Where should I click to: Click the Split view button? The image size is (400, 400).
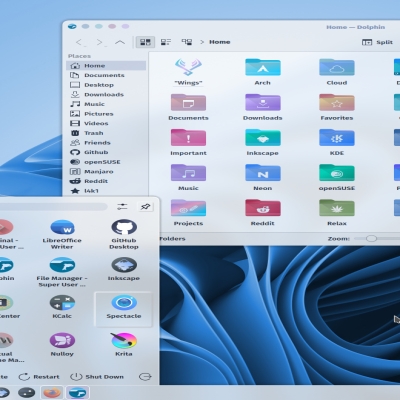(x=377, y=42)
